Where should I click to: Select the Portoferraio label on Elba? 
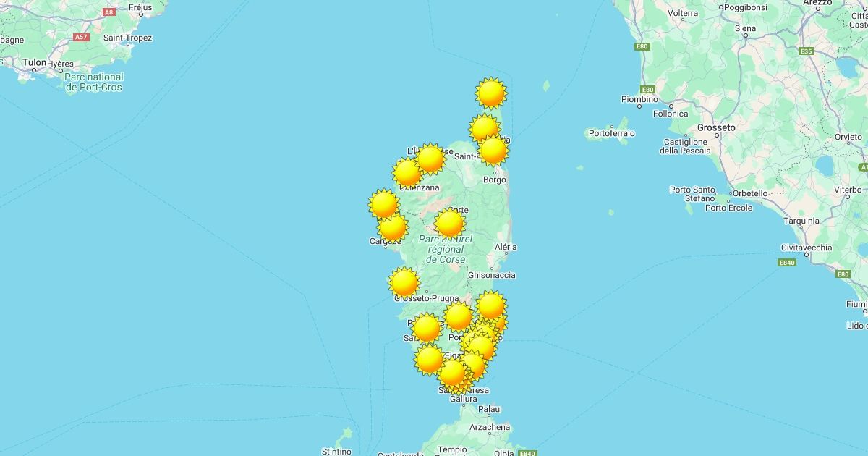(x=611, y=133)
